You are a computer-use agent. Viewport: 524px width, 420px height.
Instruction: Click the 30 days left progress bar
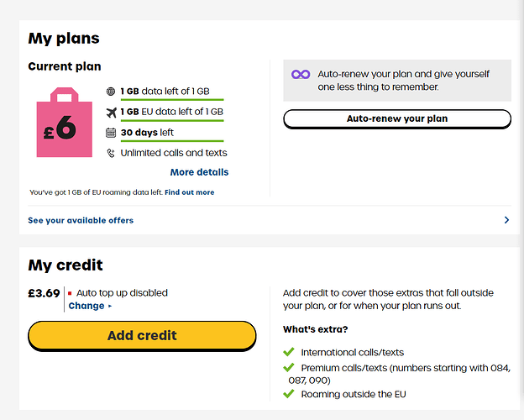pos(172,141)
